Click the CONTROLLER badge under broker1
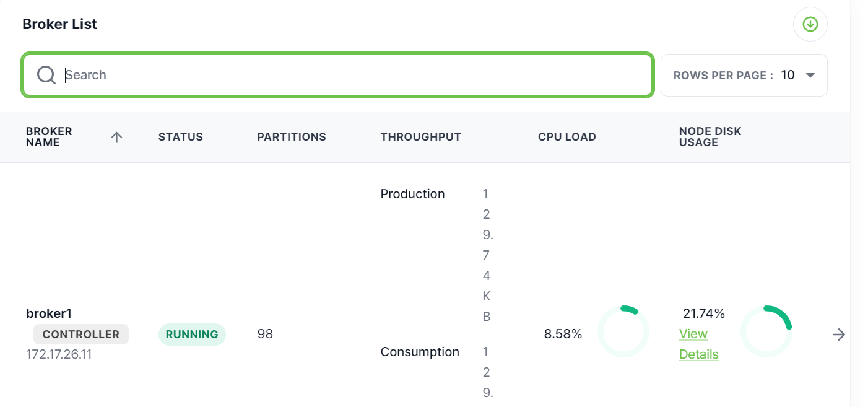 tap(80, 334)
